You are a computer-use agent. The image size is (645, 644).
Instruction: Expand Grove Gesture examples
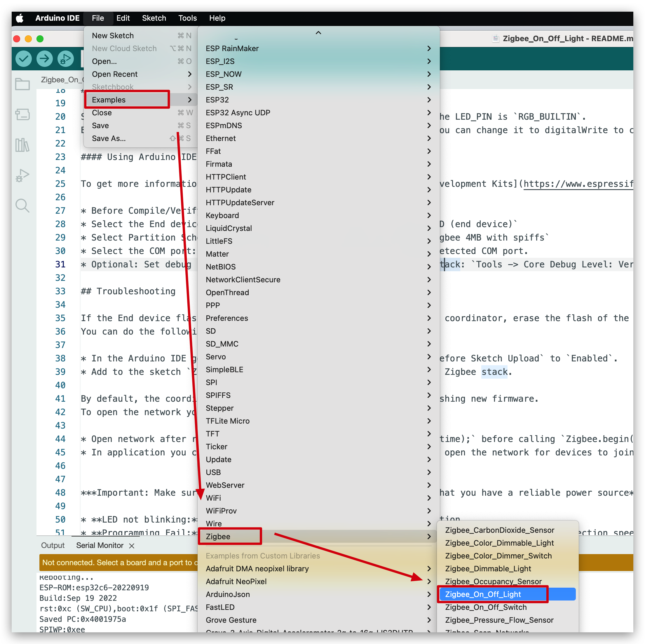318,620
